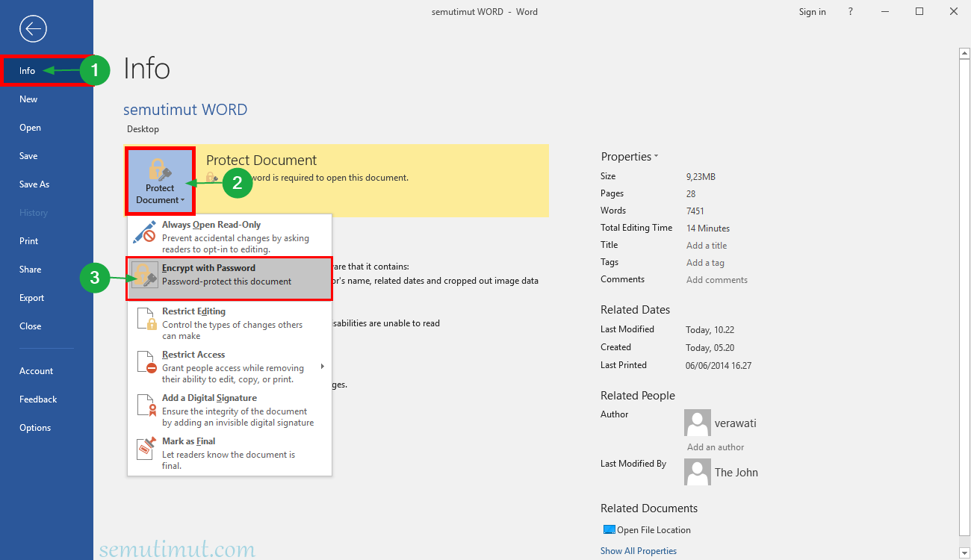Expand Restrict Access submenu arrow
Viewport: 971px width, 560px height.
pyautogui.click(x=323, y=366)
